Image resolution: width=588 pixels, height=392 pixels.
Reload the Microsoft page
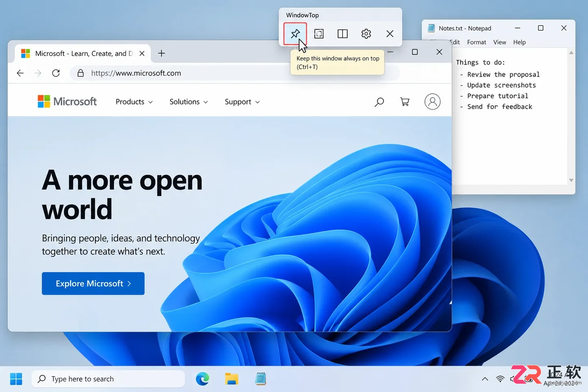pyautogui.click(x=56, y=73)
